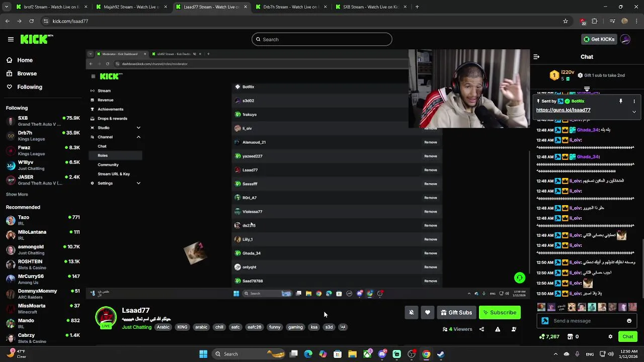Viewport: 644px width, 362px height.
Task: Open Fwaz channel in Following list
Action: [x=43, y=150]
